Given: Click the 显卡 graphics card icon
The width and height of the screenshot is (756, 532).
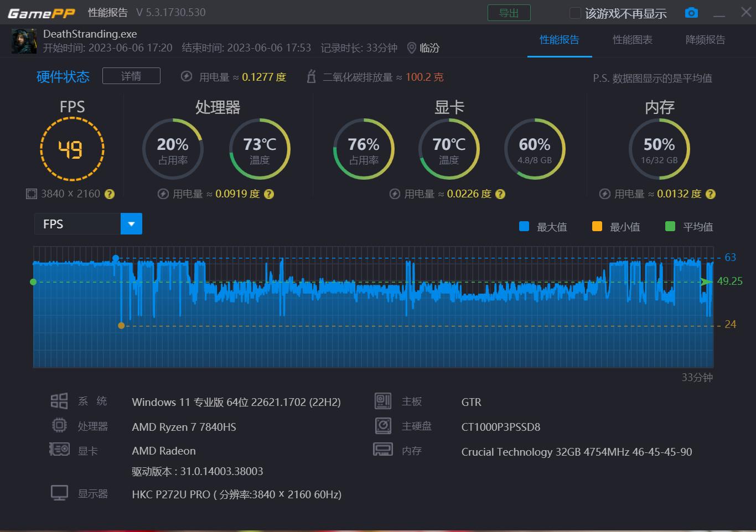Looking at the screenshot, I should click(59, 450).
